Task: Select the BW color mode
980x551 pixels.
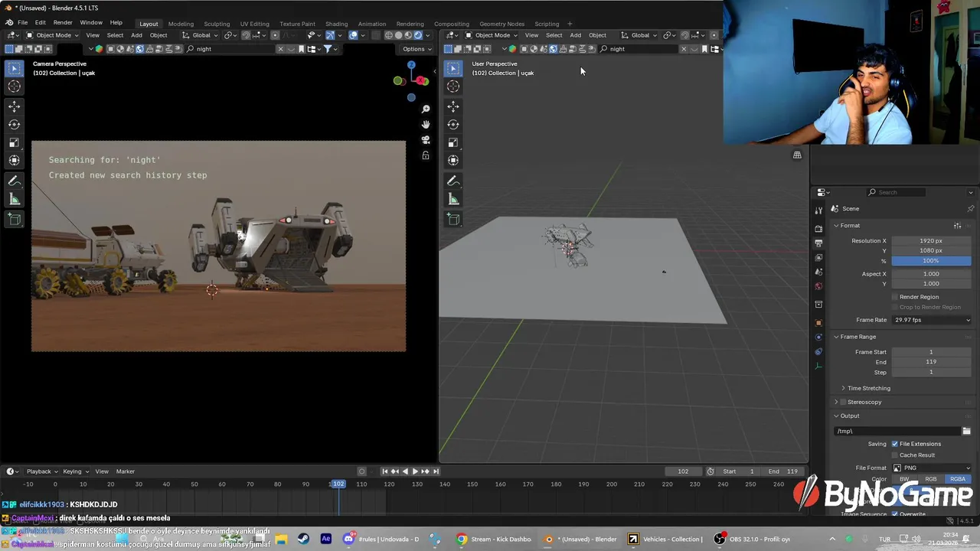Action: (904, 479)
